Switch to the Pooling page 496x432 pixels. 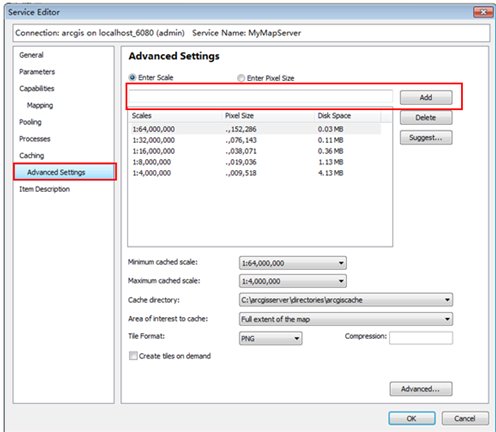[30, 122]
